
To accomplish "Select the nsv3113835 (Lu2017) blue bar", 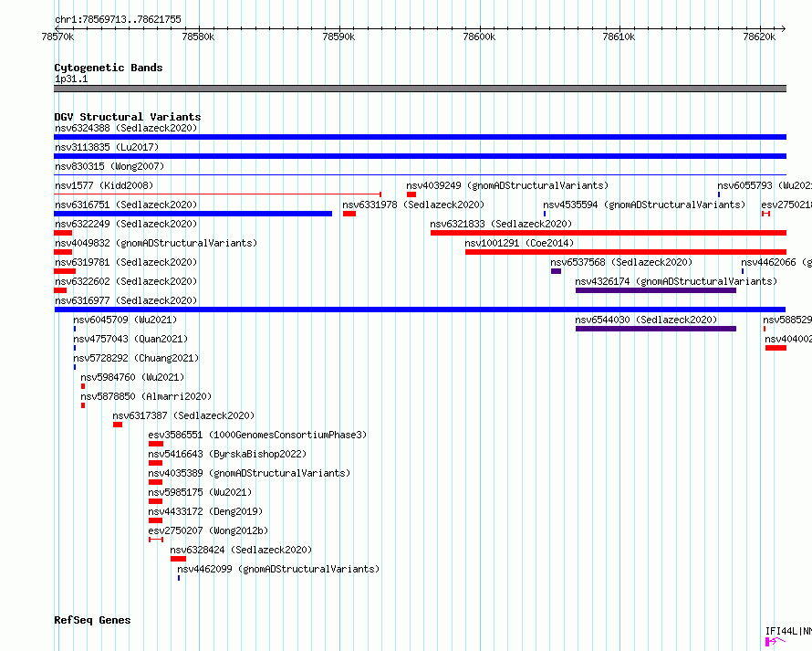I will [420, 156].
